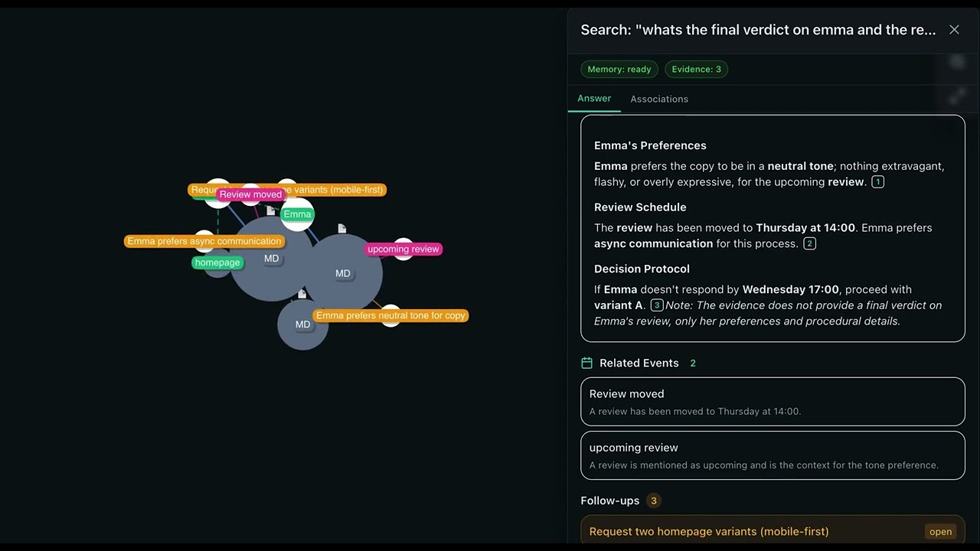This screenshot has width=980, height=551.
Task: Switch to the Associations tab
Action: coord(659,99)
